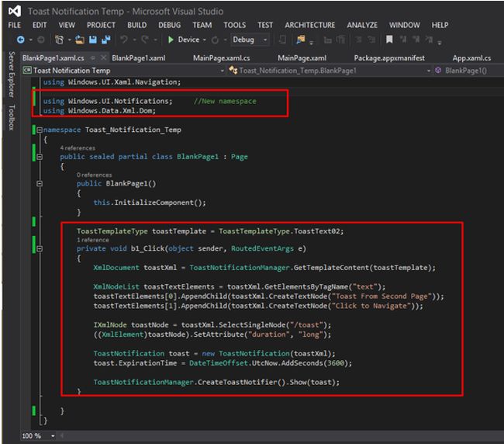Click the Find in Files icon
504x444 pixels.
[x=301, y=40]
